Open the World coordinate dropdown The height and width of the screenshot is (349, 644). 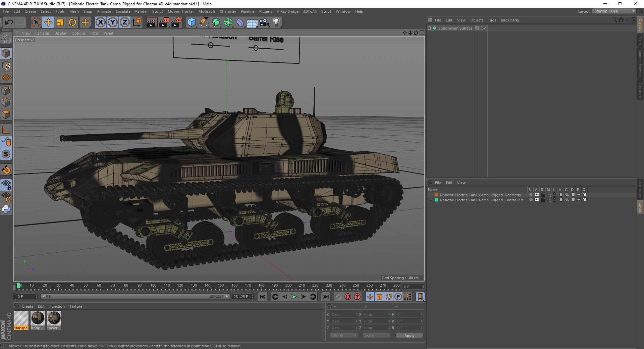tap(344, 335)
